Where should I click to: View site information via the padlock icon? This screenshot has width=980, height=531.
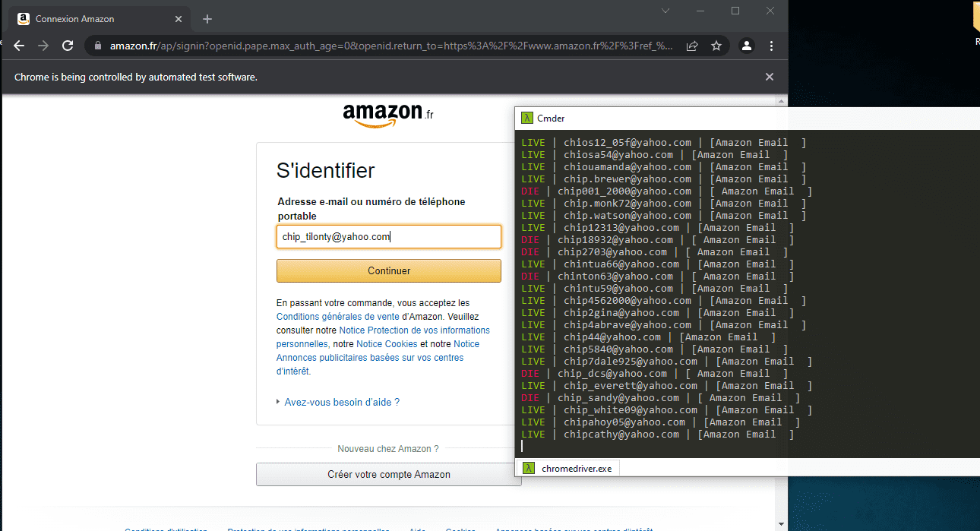click(96, 46)
